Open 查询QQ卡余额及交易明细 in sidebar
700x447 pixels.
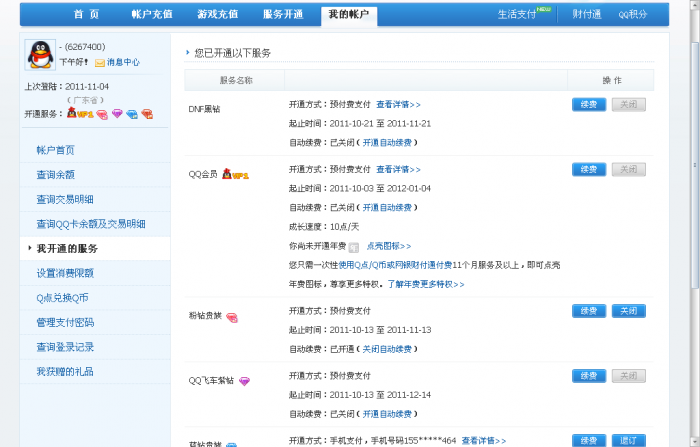coord(91,224)
